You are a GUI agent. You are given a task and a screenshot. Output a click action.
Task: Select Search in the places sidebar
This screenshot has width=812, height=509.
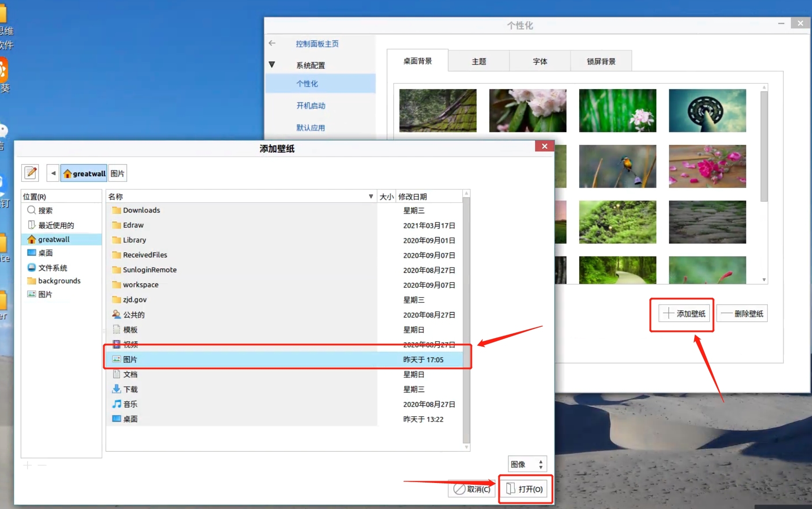click(x=45, y=211)
